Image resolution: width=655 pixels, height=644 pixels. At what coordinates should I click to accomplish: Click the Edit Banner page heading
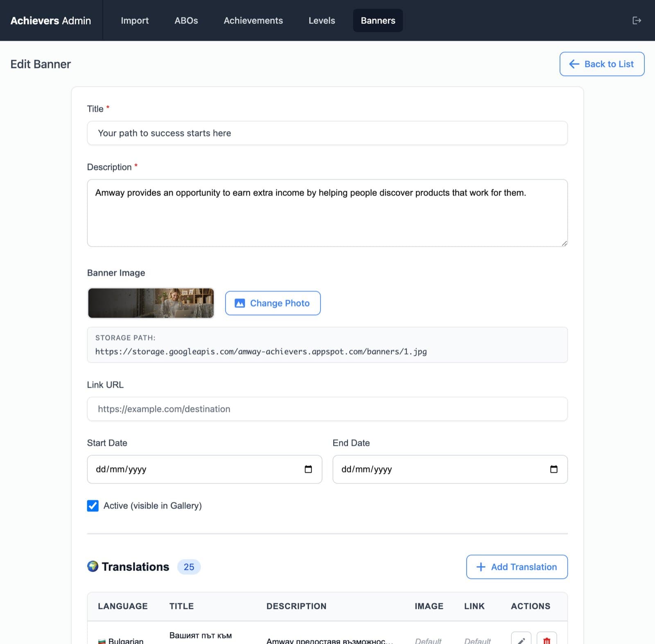[41, 64]
